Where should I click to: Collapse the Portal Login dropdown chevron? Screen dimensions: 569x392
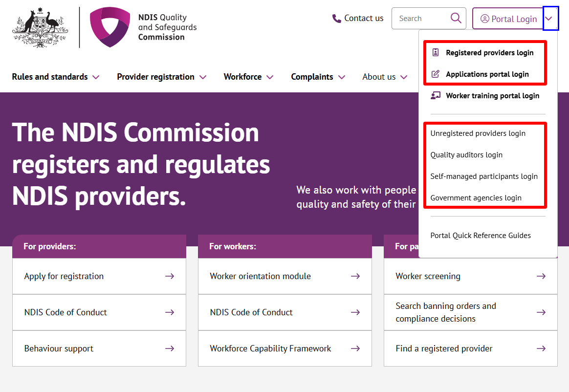[550, 19]
